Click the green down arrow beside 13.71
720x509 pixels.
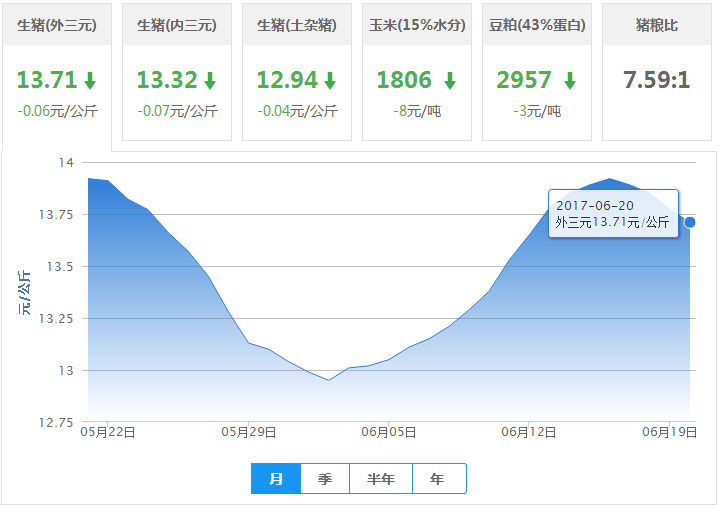[x=90, y=81]
